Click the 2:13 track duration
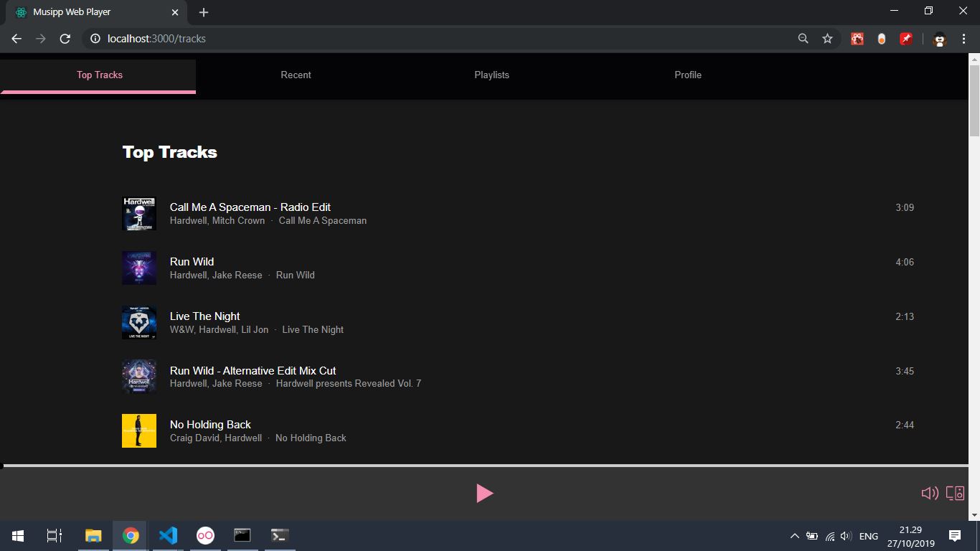 tap(905, 316)
